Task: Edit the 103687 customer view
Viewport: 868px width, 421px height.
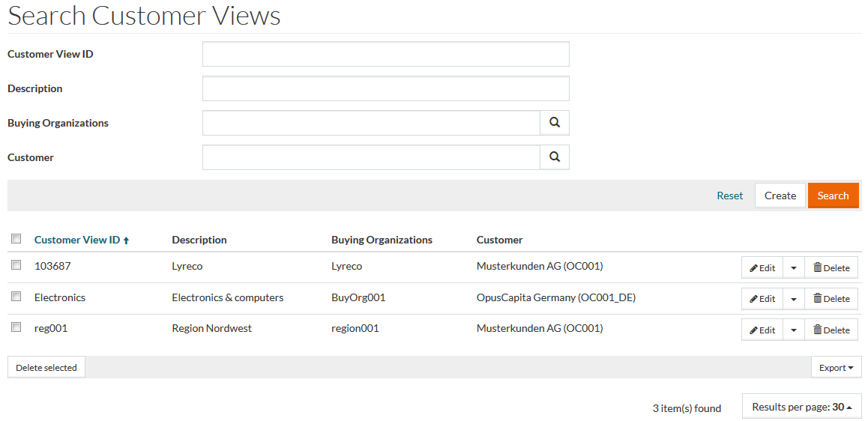Action: click(x=762, y=267)
